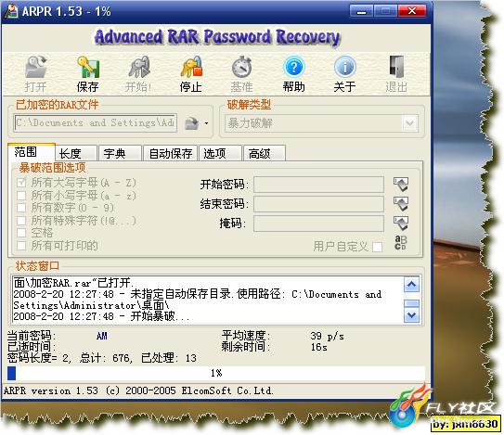Toggle 所有可打印的 checkbox

point(21,246)
